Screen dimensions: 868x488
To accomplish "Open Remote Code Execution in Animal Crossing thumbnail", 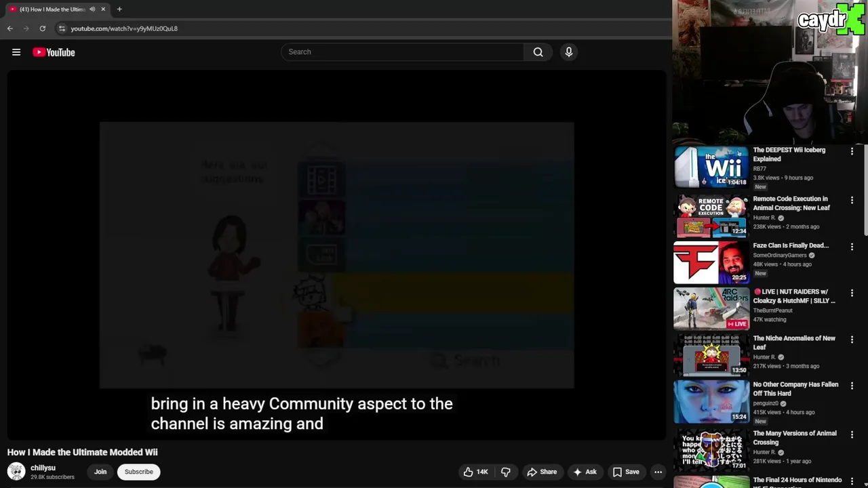I will [x=711, y=216].
